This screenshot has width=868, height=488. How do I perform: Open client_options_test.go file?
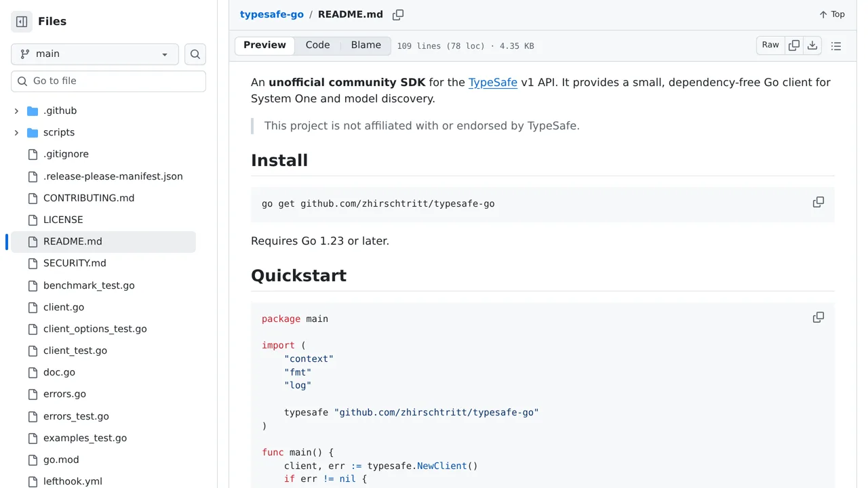click(95, 329)
